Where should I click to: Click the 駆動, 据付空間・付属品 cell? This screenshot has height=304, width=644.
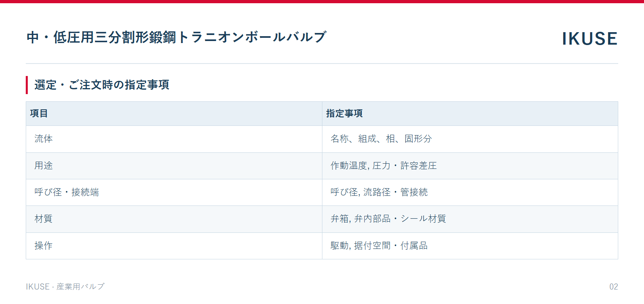click(x=470, y=246)
